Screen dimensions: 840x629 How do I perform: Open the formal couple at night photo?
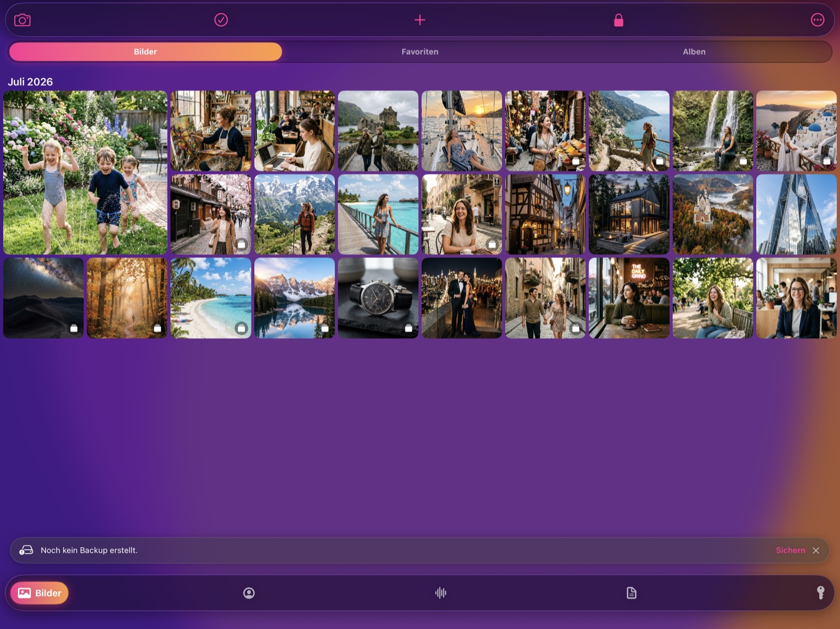coord(462,298)
